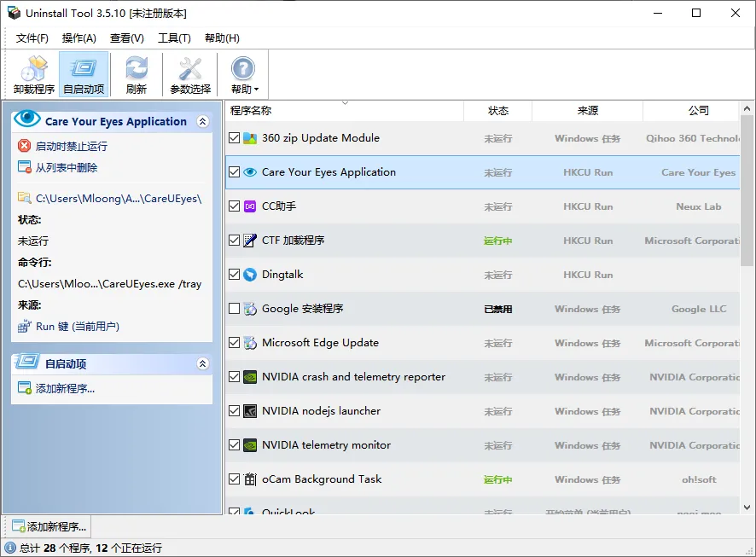Open the 帮助(H) menu
This screenshot has height=557, width=756.
pos(222,38)
